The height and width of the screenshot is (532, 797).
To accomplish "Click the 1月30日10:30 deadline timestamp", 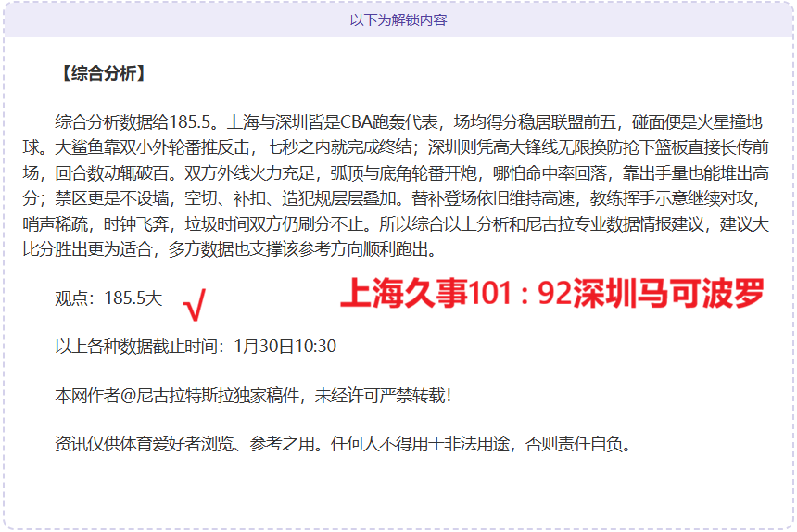I will click(x=285, y=347).
